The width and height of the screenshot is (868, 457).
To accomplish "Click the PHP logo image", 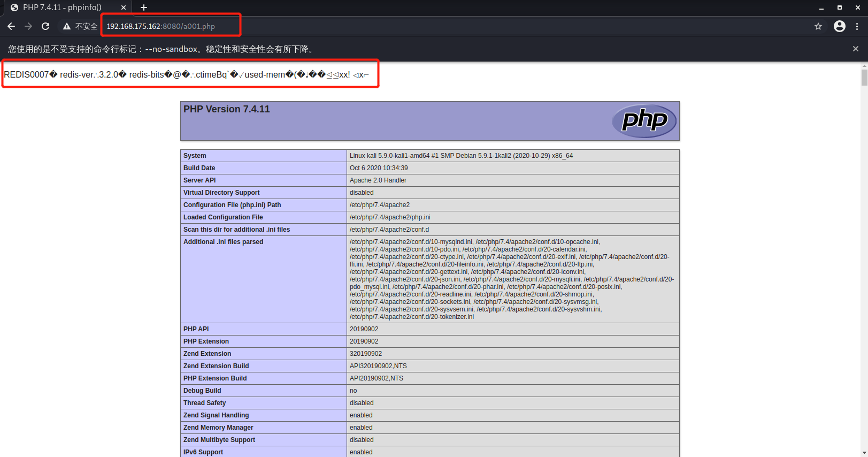I will coord(644,121).
